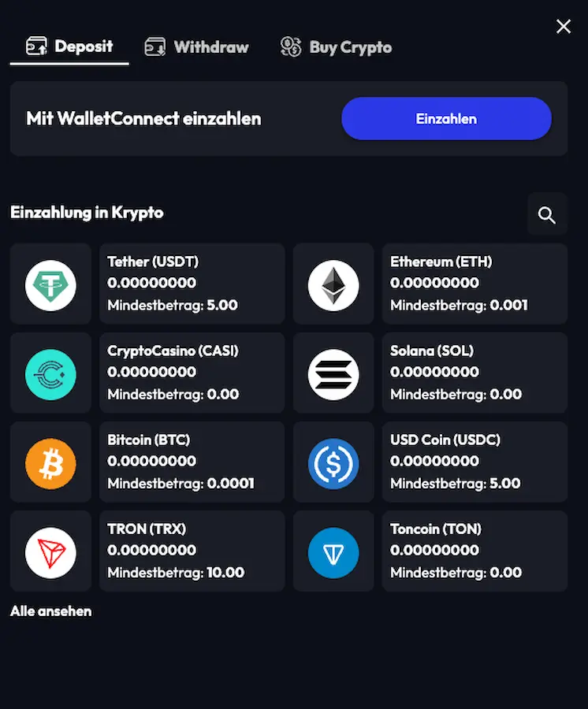Open Alle ansehen to view all currencies
This screenshot has width=588, height=709.
coord(50,611)
